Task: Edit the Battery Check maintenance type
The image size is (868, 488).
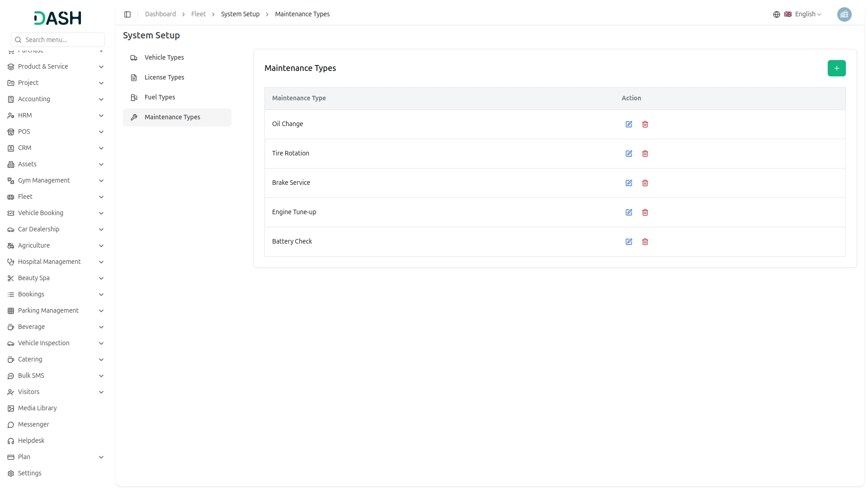Action: pyautogui.click(x=629, y=242)
